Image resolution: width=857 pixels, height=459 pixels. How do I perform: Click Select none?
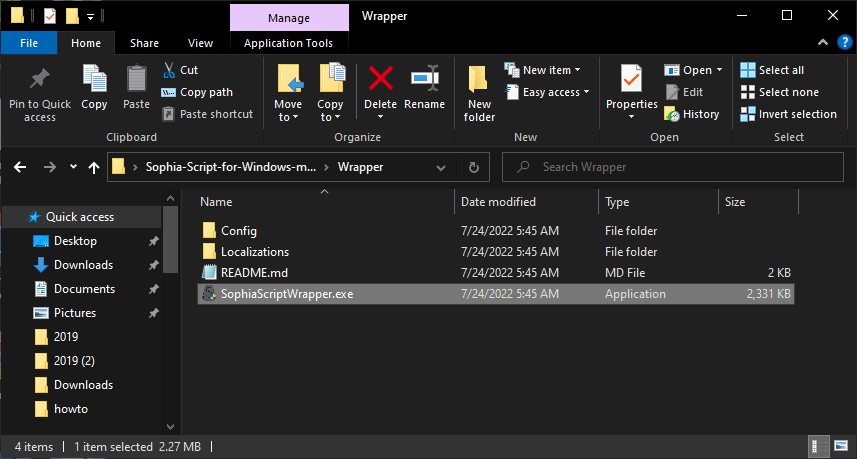779,92
